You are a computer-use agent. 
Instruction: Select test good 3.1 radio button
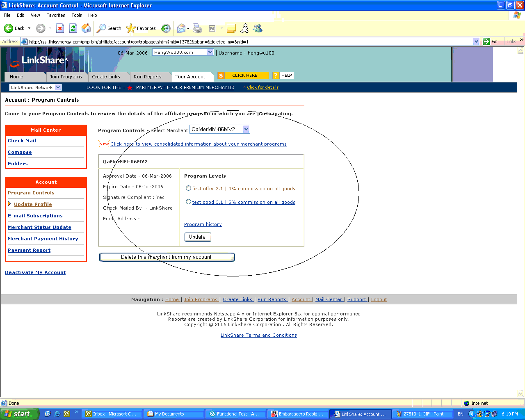pyautogui.click(x=188, y=202)
